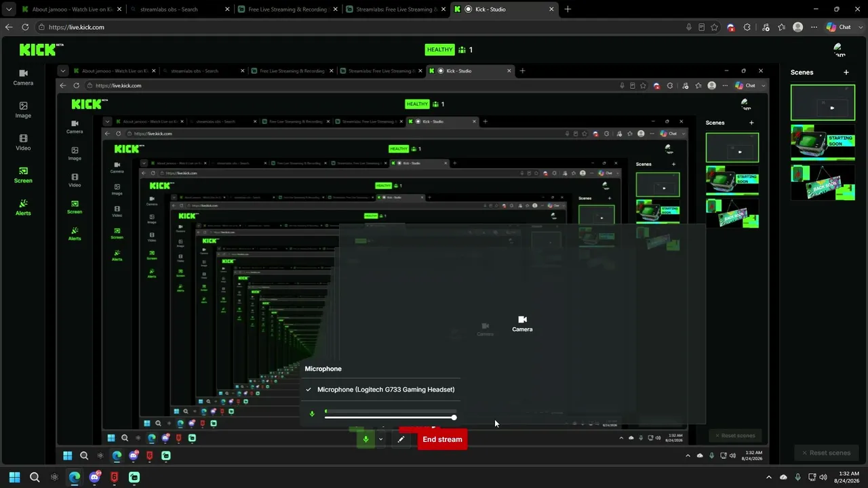
Task: Open the Windows Start menu
Action: click(14, 477)
